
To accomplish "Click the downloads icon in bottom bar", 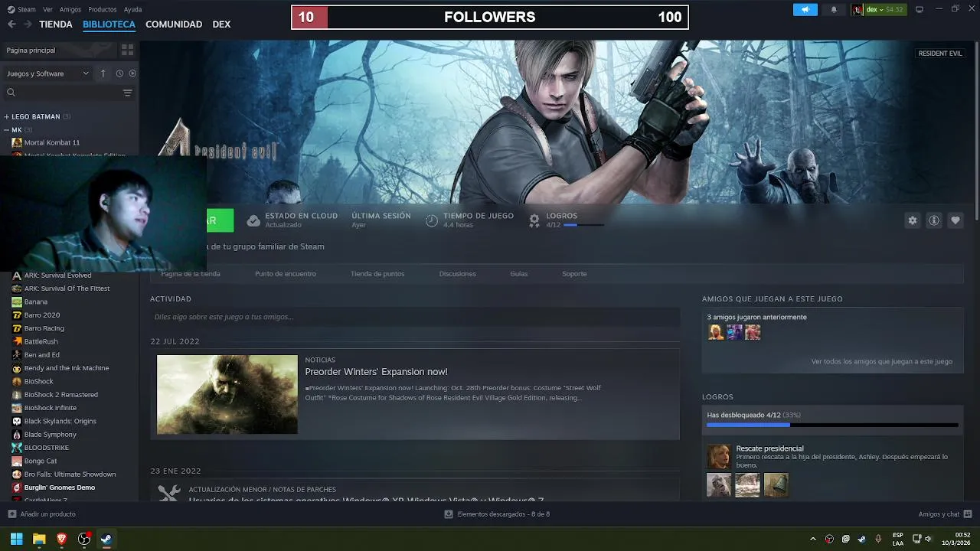I will (449, 514).
